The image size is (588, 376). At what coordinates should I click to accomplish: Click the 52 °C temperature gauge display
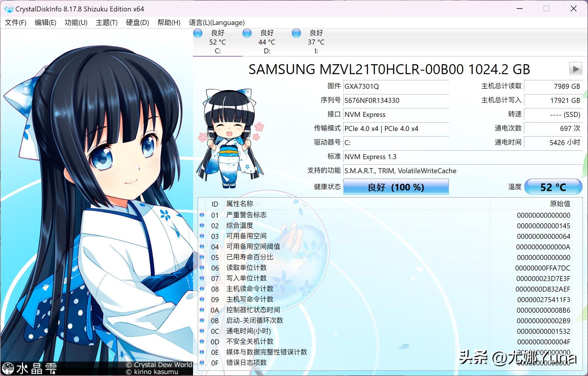tap(553, 187)
